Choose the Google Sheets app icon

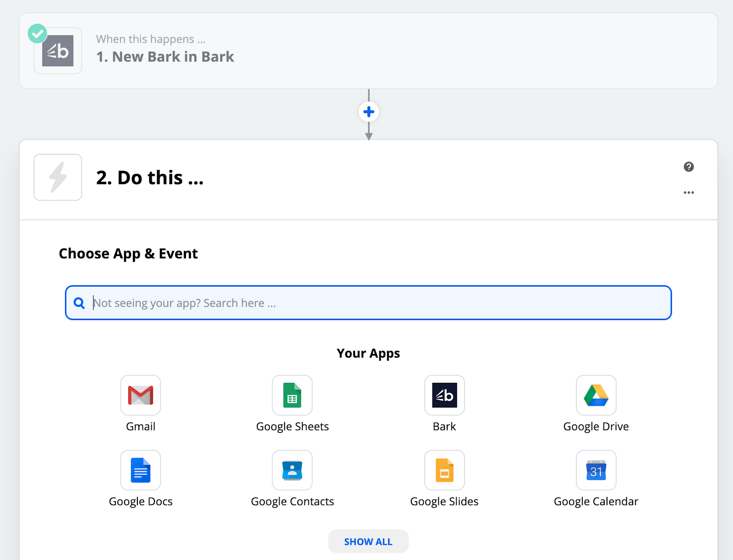click(x=292, y=395)
